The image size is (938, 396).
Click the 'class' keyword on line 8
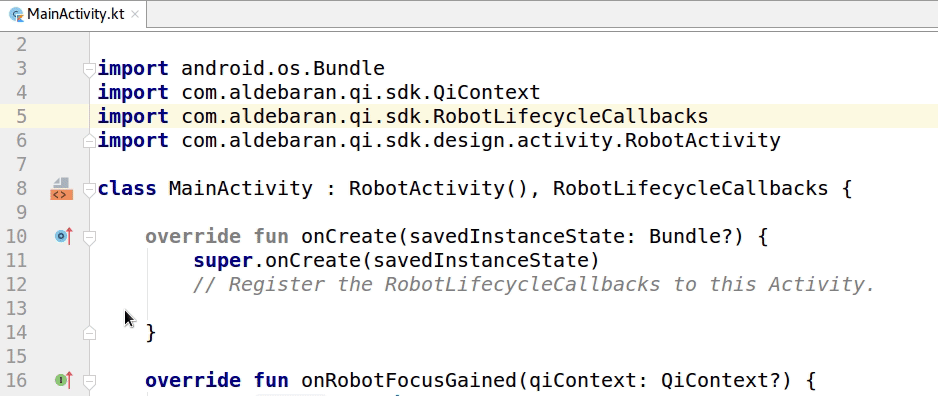pos(127,188)
